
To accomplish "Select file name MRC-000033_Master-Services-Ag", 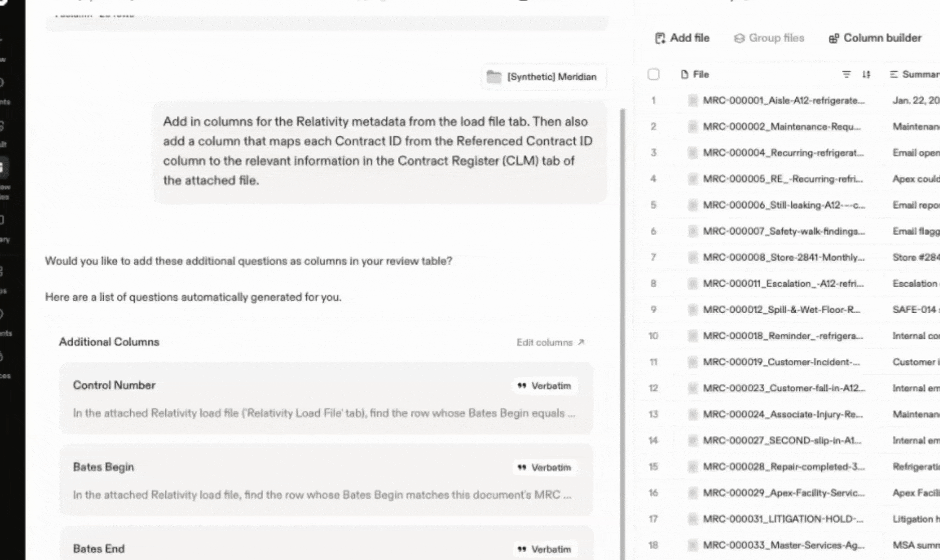I will (x=784, y=545).
